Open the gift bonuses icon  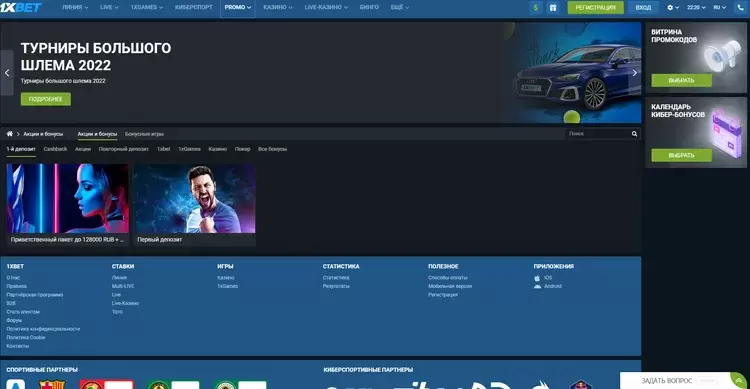click(552, 8)
